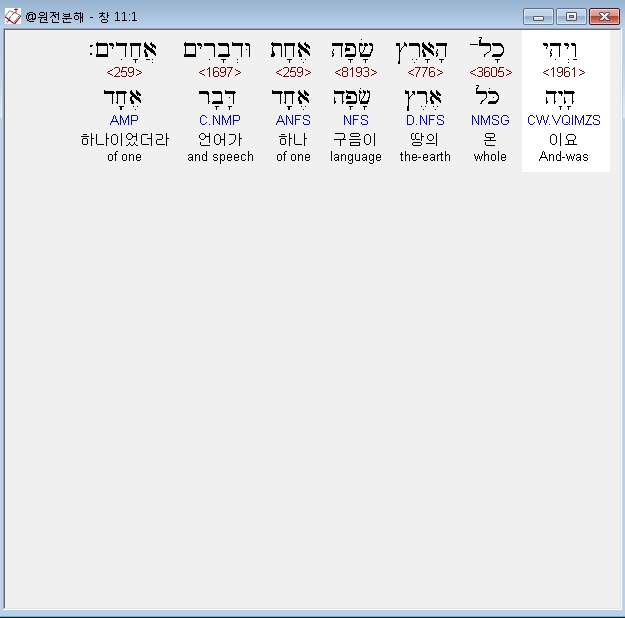Click the Korean gloss 하나 under ANFS

point(293,140)
